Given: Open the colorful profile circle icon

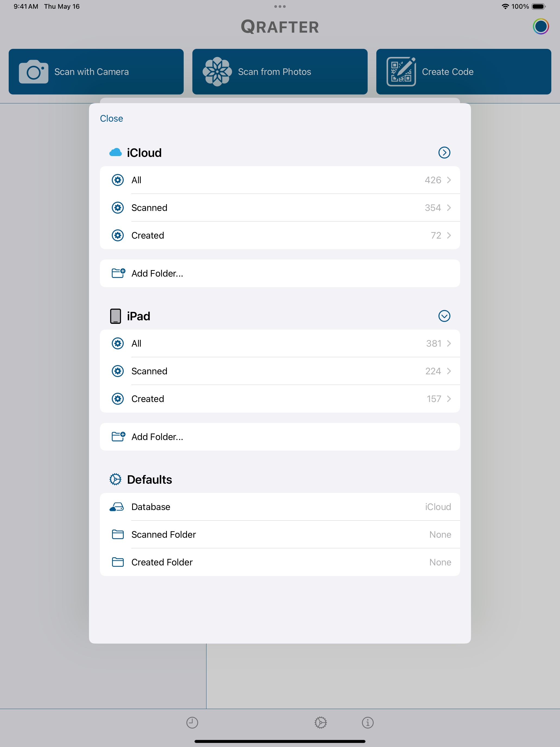Looking at the screenshot, I should [x=541, y=26].
